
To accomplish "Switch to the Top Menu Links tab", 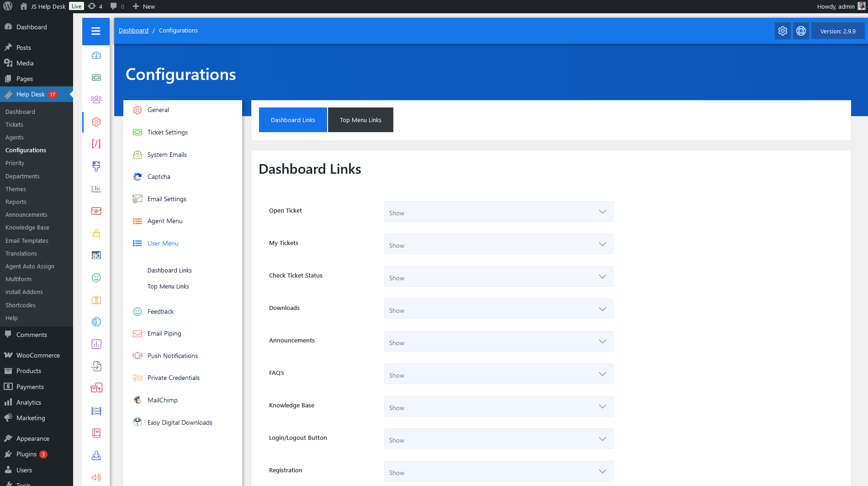I will [360, 120].
